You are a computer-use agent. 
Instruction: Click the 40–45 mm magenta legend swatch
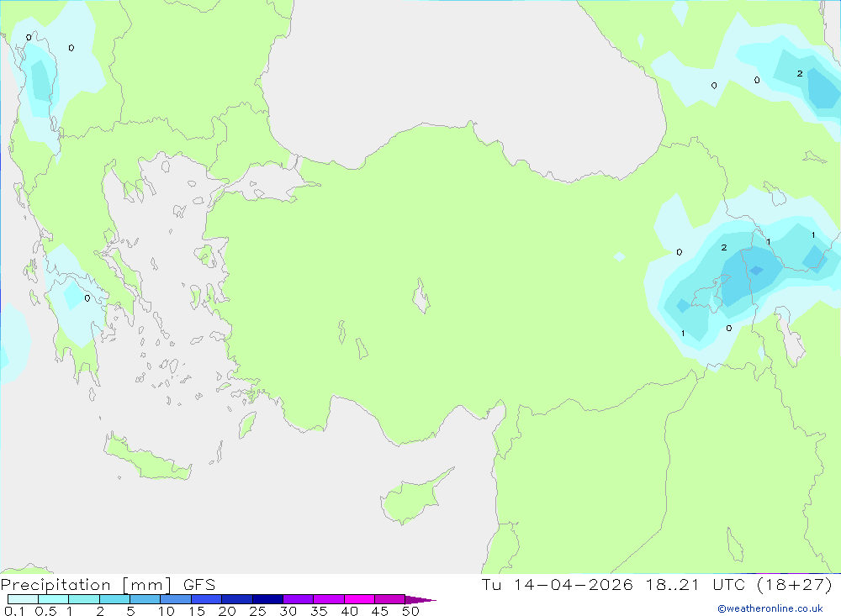click(359, 599)
